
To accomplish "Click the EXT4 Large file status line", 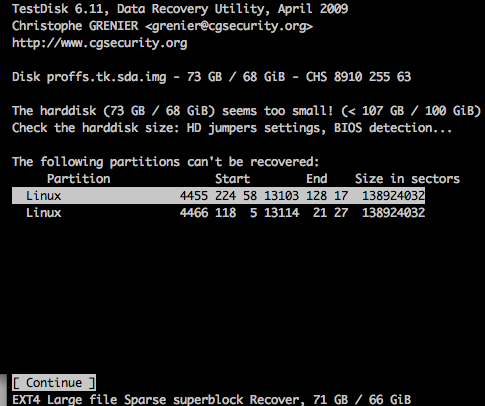I will click(x=211, y=399).
